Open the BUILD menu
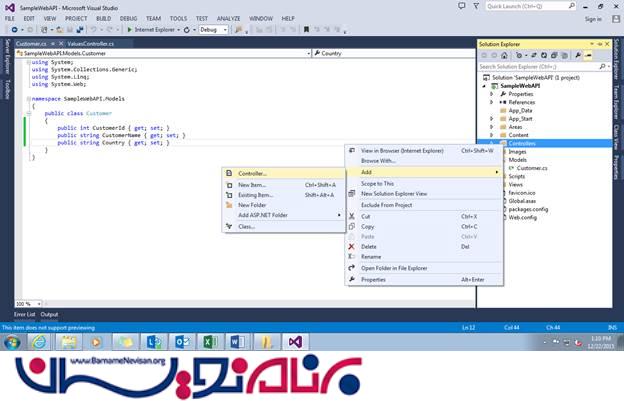Viewport: 624px width, 401px height. pos(102,18)
